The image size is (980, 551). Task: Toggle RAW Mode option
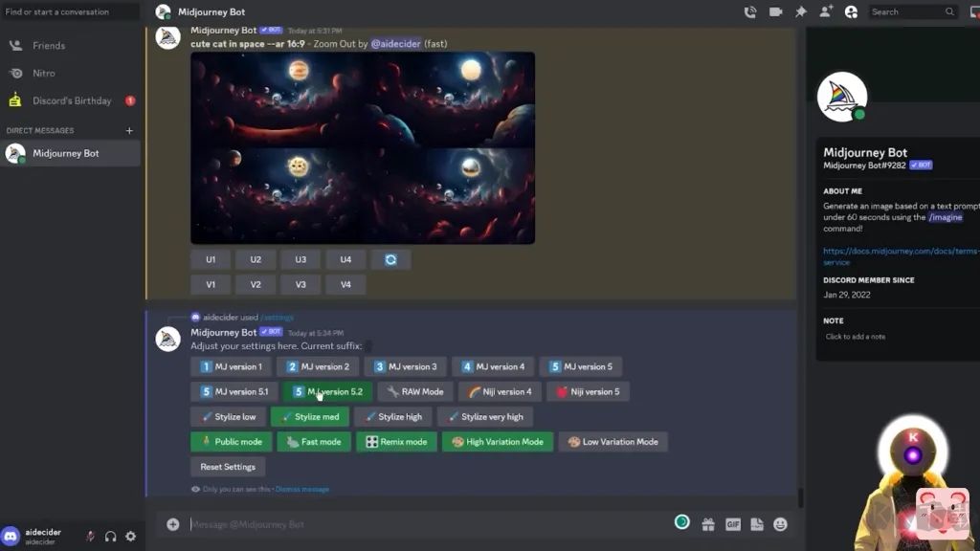[415, 391]
